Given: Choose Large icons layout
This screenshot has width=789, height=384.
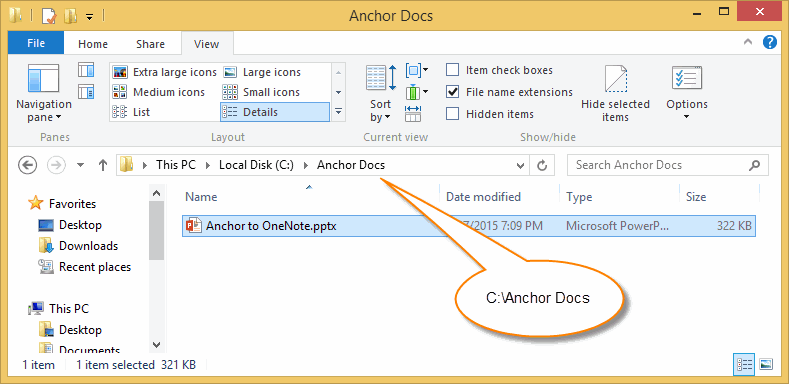Looking at the screenshot, I should [262, 72].
